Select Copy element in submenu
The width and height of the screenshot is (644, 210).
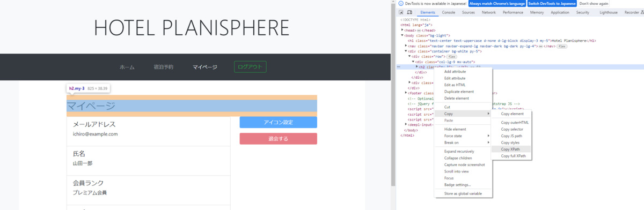coord(511,114)
